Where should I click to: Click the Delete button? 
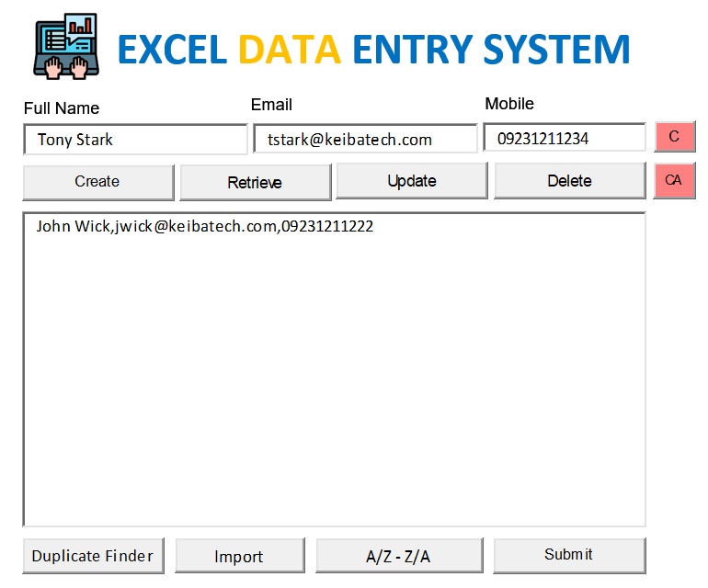coord(570,181)
